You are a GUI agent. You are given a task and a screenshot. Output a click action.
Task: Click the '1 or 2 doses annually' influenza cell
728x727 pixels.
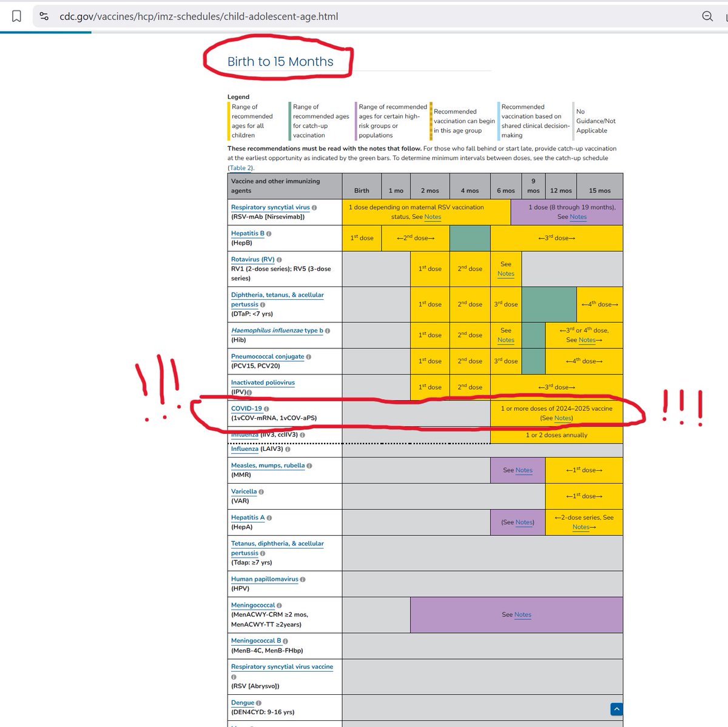tap(556, 436)
